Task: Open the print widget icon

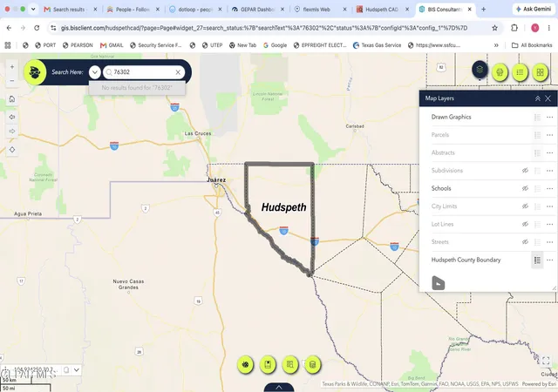Action: (500, 72)
